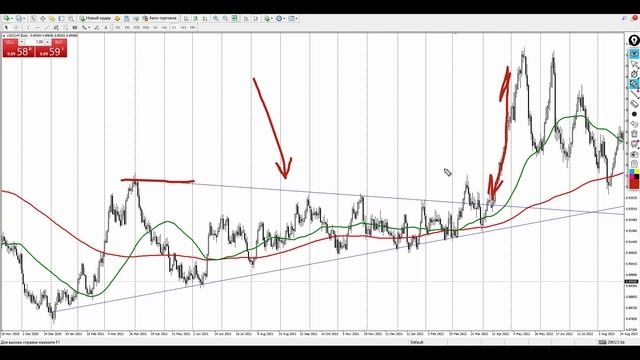This screenshot has height=360, width=640.
Task: Take a screenshot with Epic Pen camera
Action: click(x=634, y=154)
